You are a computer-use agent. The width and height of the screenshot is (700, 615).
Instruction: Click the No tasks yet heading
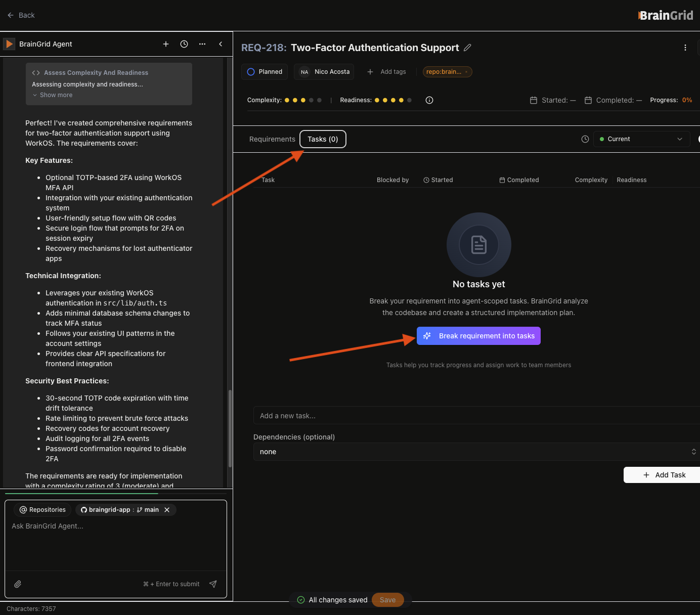pos(478,284)
